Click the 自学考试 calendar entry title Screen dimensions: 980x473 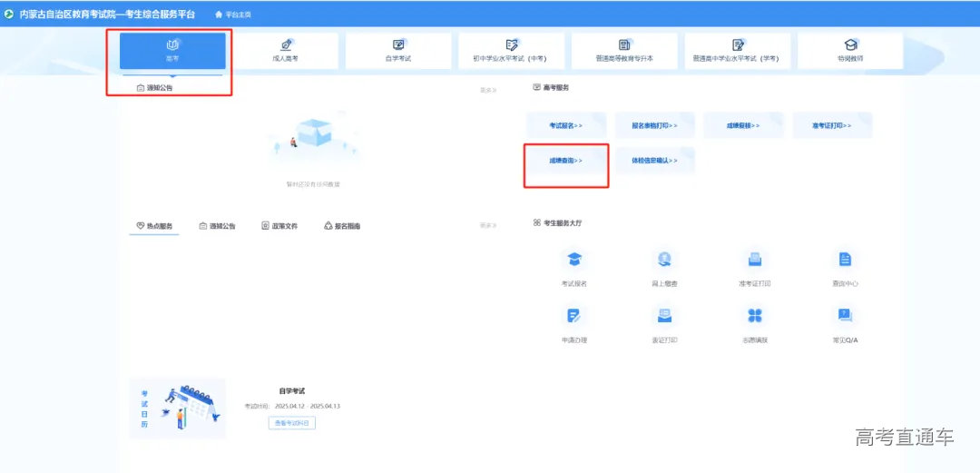(x=292, y=391)
